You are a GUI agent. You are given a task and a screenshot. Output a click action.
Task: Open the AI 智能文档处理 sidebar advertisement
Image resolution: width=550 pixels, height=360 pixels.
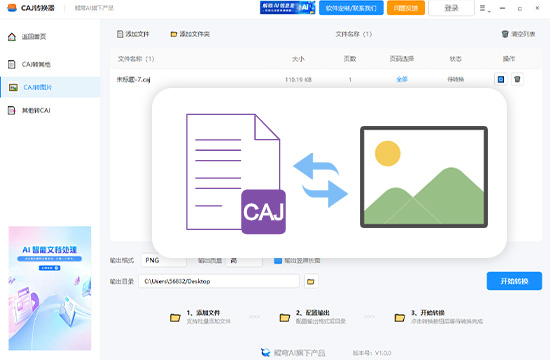50,288
